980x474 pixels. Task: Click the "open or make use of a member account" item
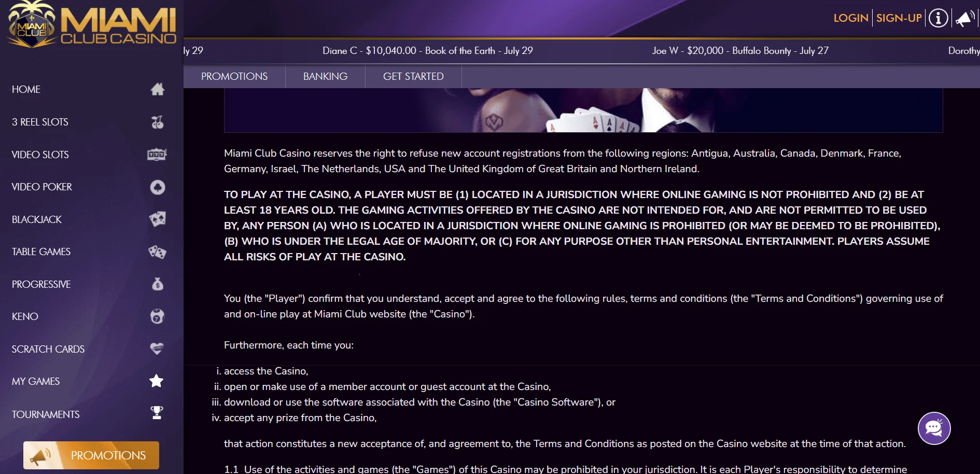point(387,386)
